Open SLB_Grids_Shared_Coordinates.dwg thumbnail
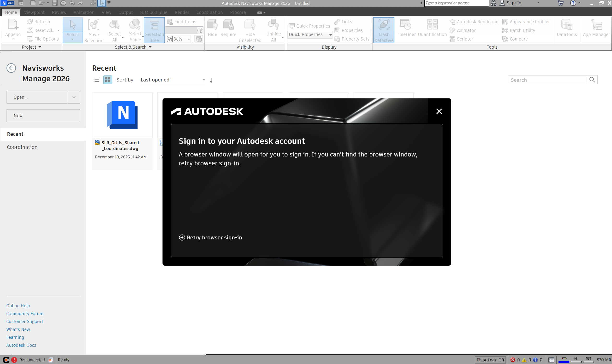Screen dimensions: 612x364 click(x=122, y=115)
